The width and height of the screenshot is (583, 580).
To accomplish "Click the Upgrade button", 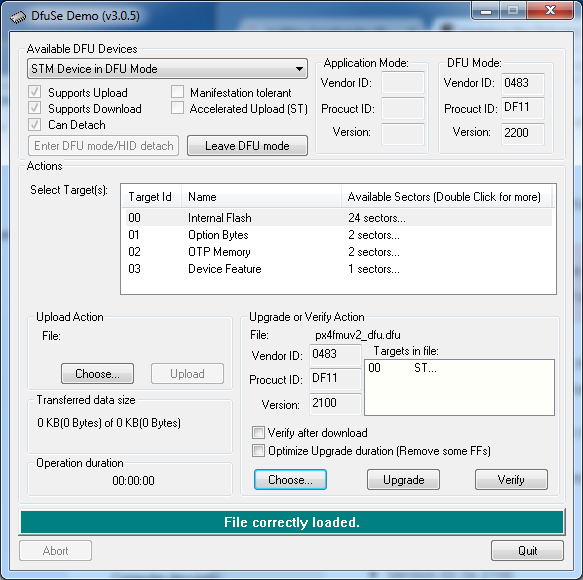I will click(x=403, y=480).
